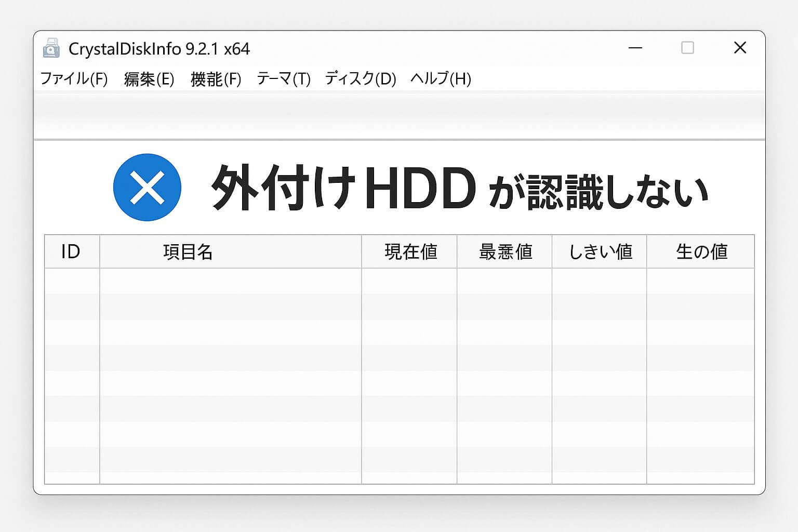Maximize the CrystalDiskInfo window

coord(687,48)
